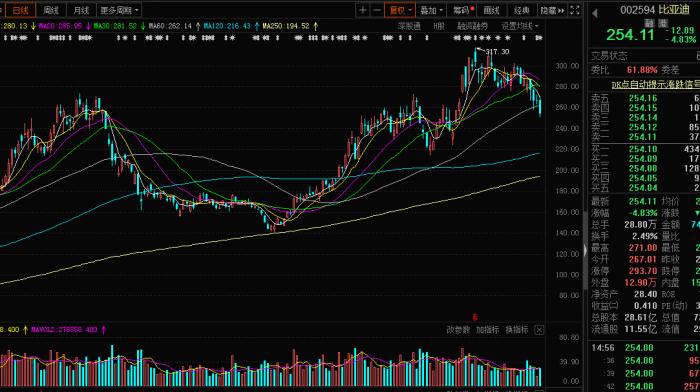Click the 融 margin-trading badge under stock name

click(649, 23)
